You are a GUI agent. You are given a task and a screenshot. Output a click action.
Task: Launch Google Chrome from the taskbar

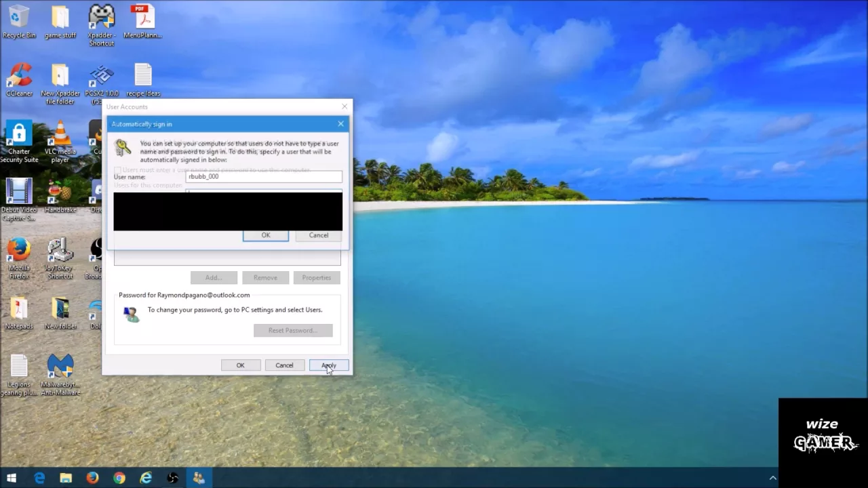click(119, 478)
